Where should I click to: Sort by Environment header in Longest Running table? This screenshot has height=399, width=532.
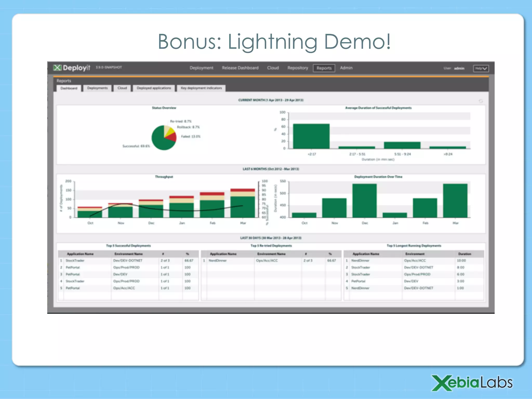pos(415,254)
